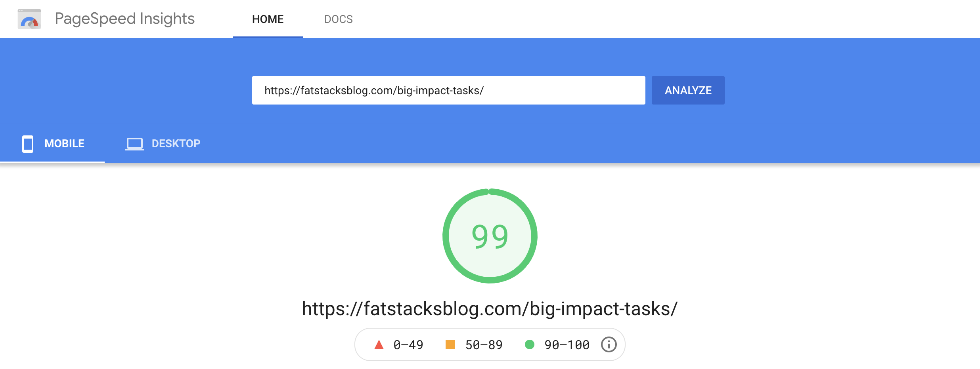Select the MOBILE results tab label
The image size is (980, 369).
64,143
